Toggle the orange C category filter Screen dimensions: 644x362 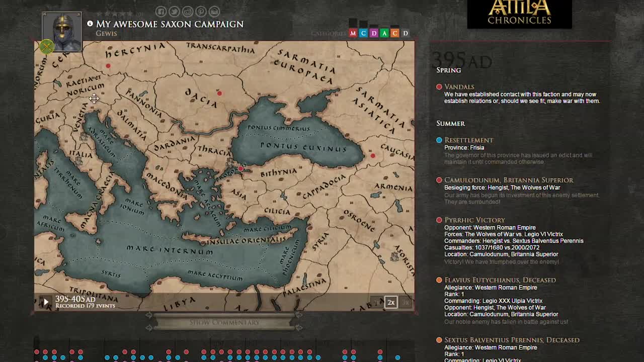click(x=395, y=33)
